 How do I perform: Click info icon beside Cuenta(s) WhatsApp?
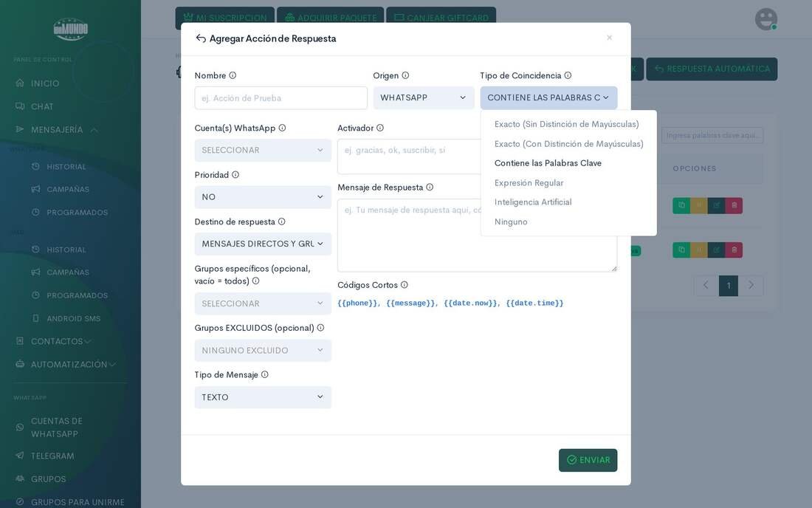point(282,128)
